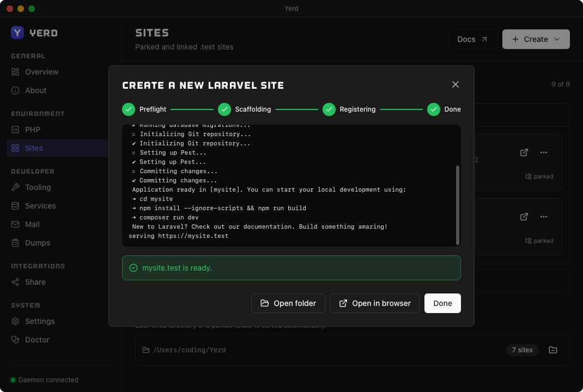Click 'serving https://mysite.test' log line

coord(179,236)
